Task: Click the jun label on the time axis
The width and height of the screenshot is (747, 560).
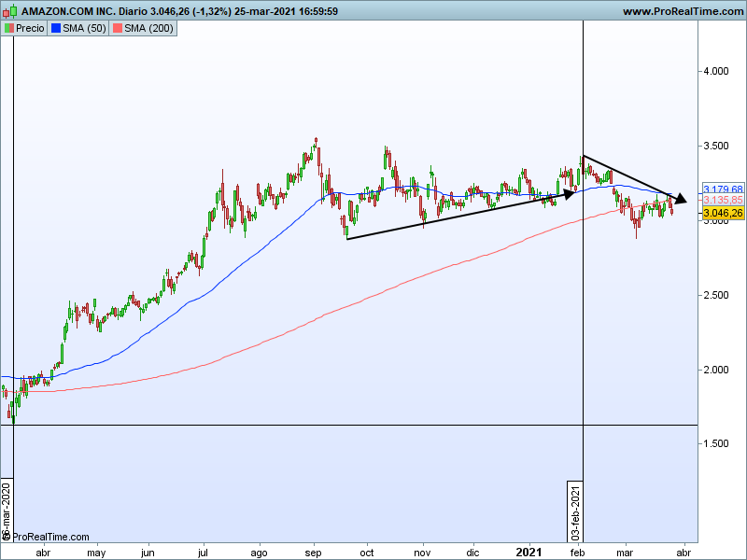Action: (x=148, y=553)
